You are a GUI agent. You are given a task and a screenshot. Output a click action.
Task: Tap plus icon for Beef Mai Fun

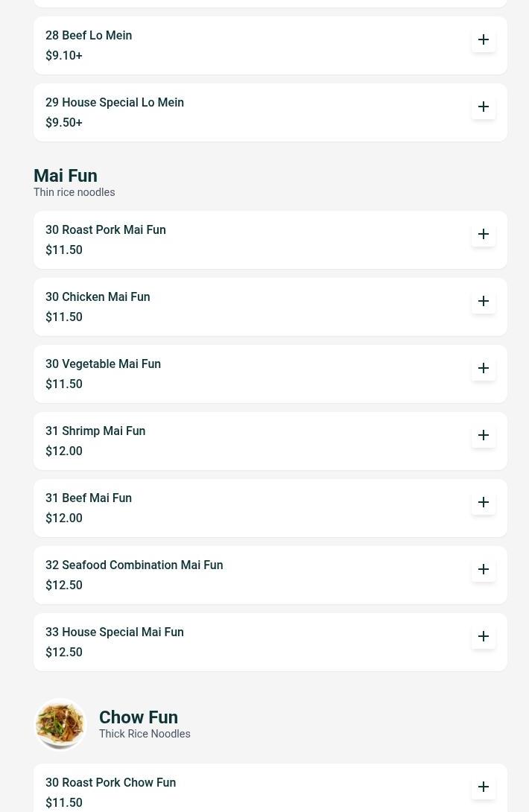point(484,502)
